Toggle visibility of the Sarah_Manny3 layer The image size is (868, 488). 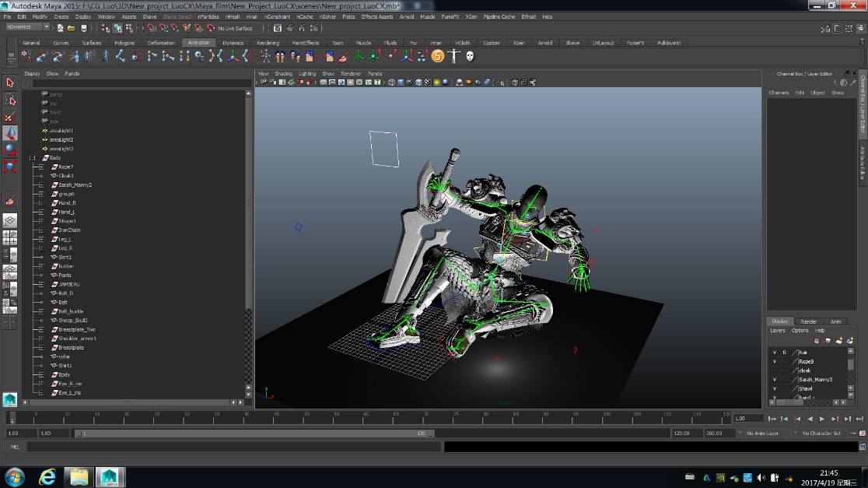pyautogui.click(x=774, y=379)
